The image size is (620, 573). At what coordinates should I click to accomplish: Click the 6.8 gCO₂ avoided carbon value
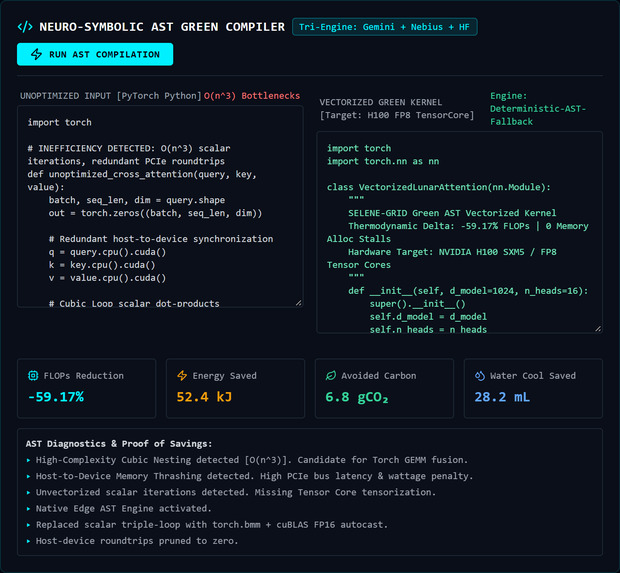(357, 397)
